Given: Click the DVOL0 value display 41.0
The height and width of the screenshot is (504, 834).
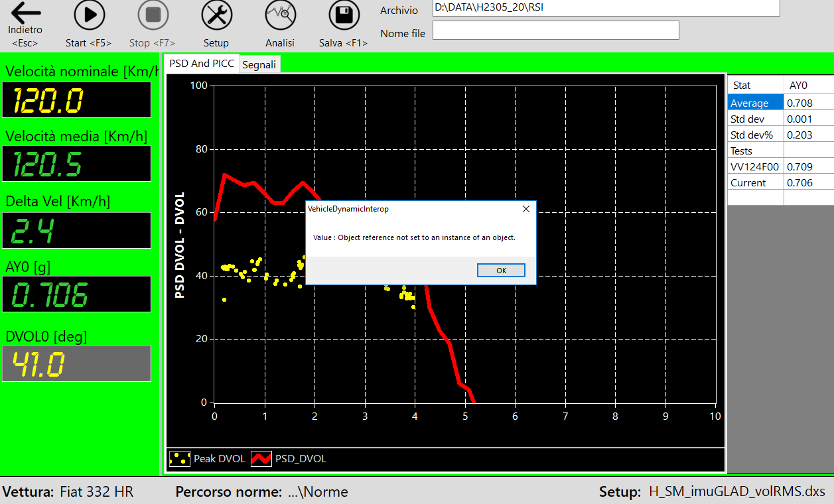Looking at the screenshot, I should point(77,364).
